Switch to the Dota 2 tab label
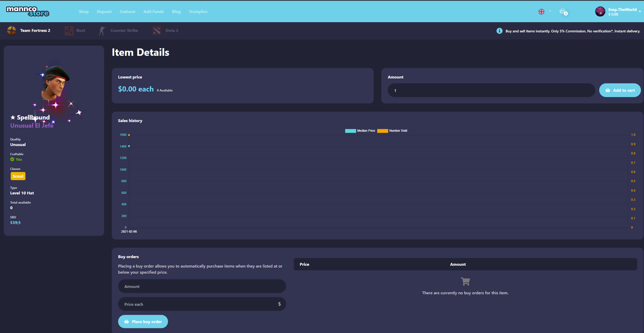Screen dimensions: 644x333 point(172,31)
